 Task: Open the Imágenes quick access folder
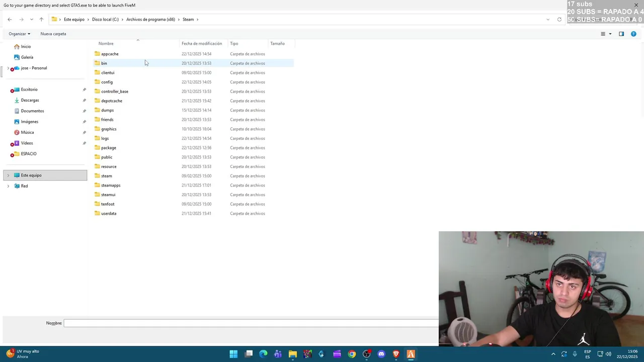[x=29, y=122]
